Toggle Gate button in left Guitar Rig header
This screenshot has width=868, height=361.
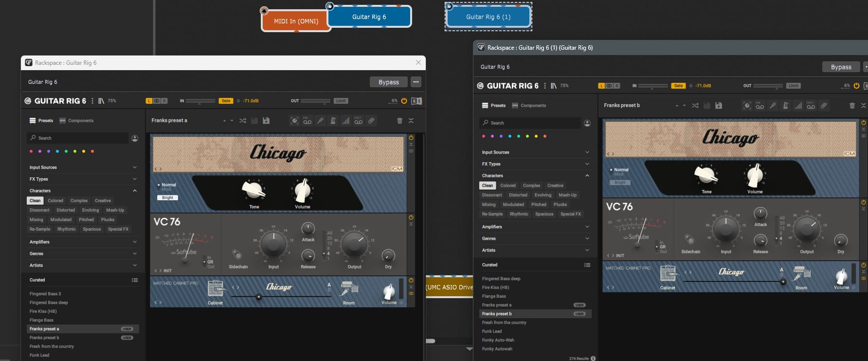pyautogui.click(x=226, y=101)
